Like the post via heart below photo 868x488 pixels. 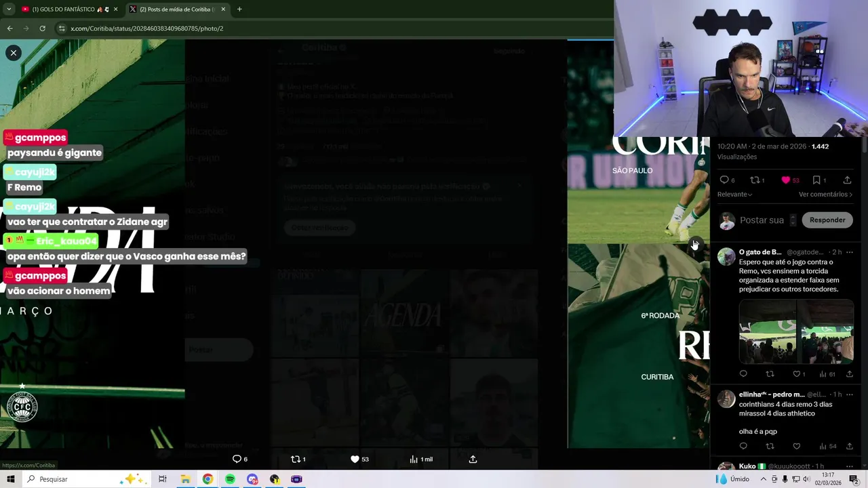click(x=355, y=459)
